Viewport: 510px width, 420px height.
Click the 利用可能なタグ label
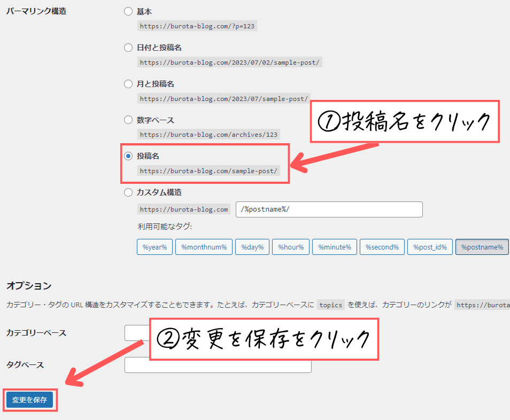165,227
